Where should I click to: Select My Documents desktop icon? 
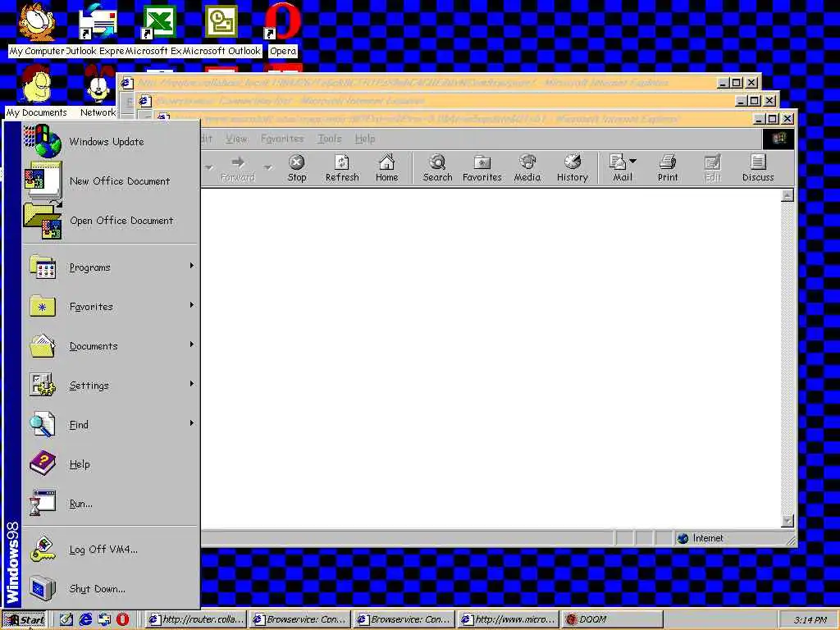(x=36, y=91)
